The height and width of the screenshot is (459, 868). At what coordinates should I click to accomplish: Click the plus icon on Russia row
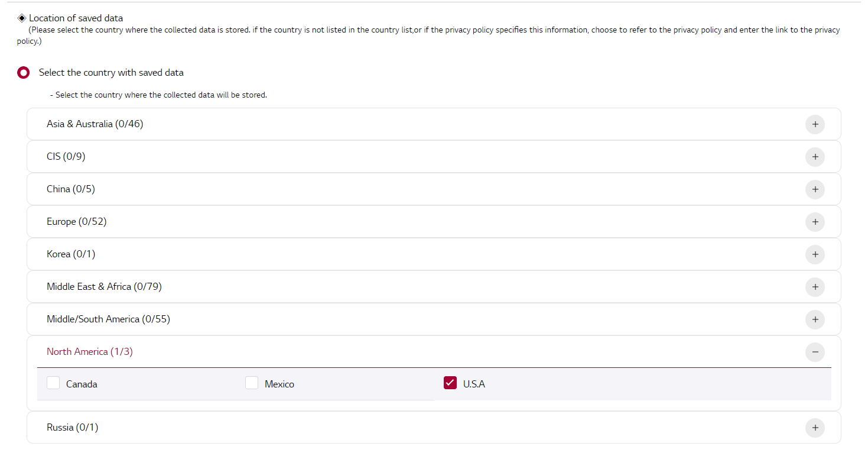coord(815,428)
